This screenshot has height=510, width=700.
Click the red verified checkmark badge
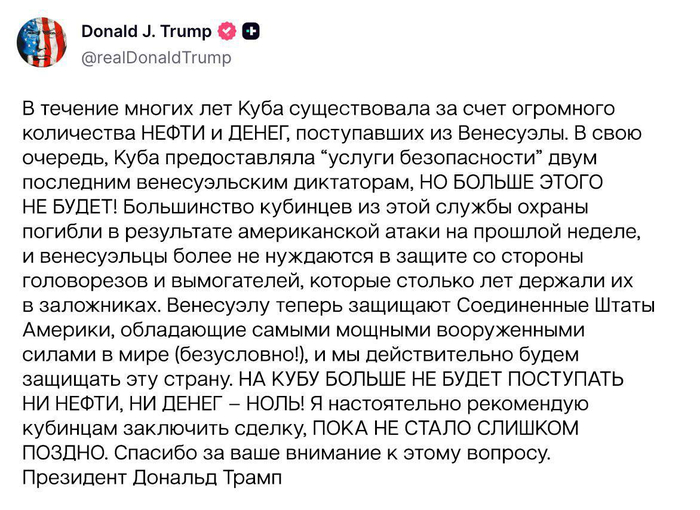point(227,31)
